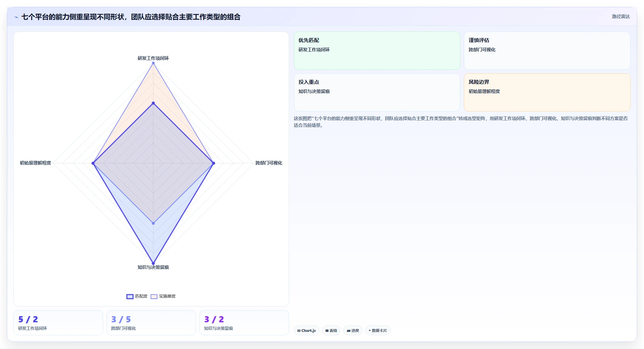Select the 3 / 5 stat card

click(x=151, y=323)
